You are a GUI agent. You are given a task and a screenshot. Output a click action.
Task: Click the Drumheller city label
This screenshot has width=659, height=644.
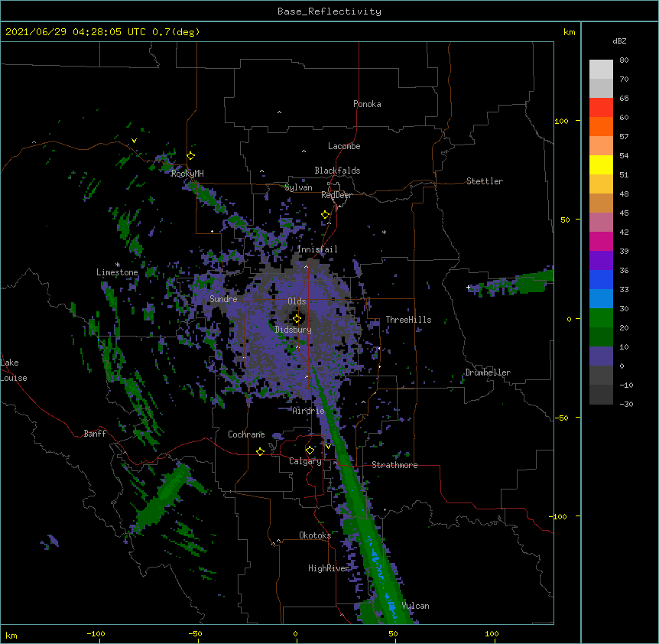[488, 372]
